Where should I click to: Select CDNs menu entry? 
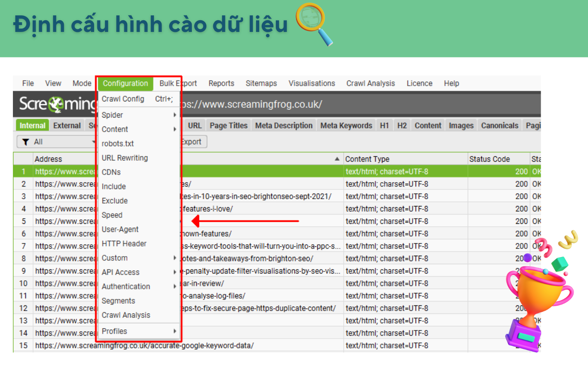point(138,172)
